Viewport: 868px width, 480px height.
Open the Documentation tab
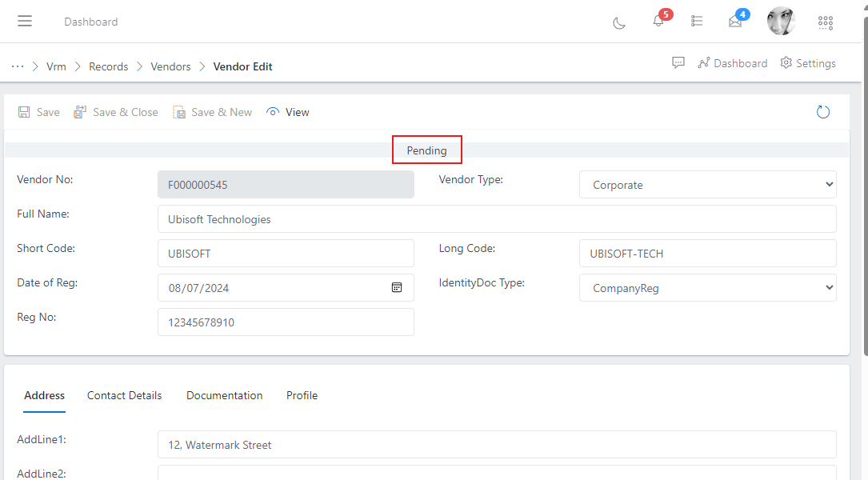(x=224, y=395)
